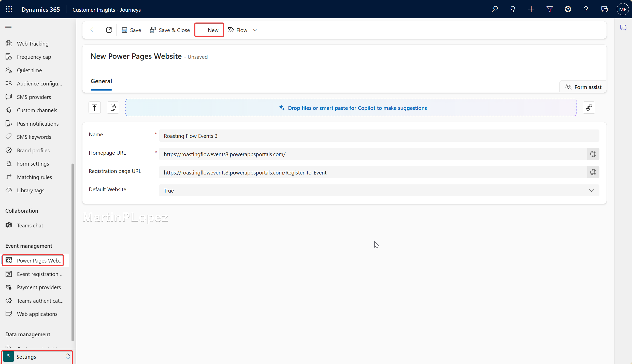Select the General tab
Image resolution: width=632 pixels, height=364 pixels.
tap(101, 81)
